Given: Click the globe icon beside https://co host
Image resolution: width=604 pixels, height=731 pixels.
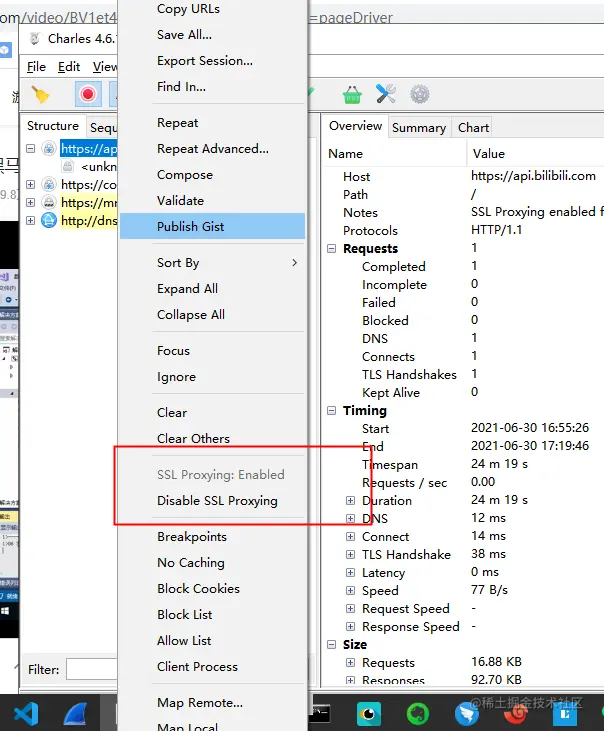Looking at the screenshot, I should 49,184.
